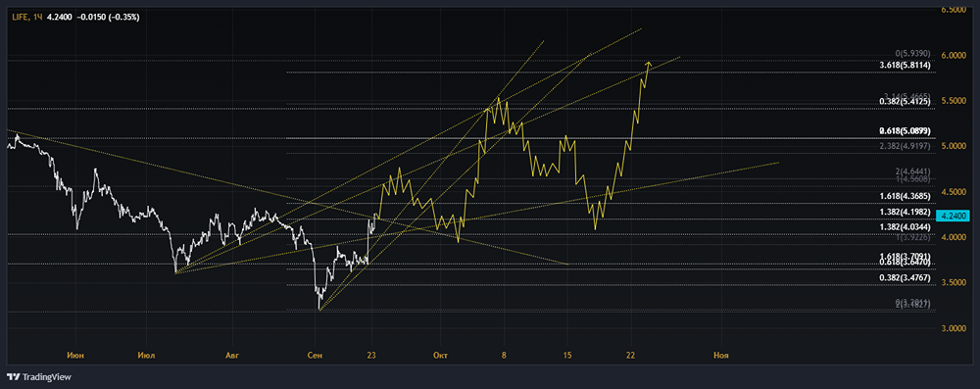Click the 15 date label on time axis
Image resolution: width=980 pixels, height=389 pixels.
point(566,356)
